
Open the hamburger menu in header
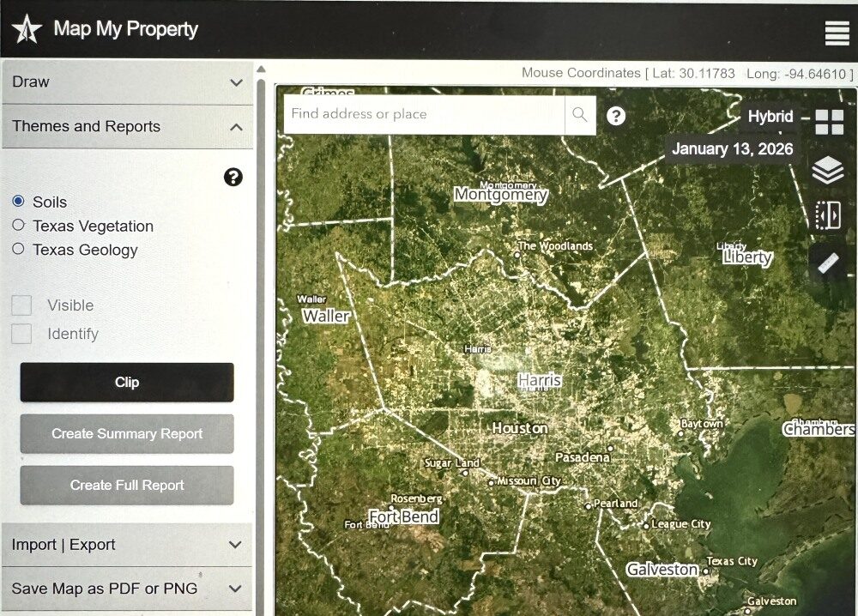(x=837, y=33)
